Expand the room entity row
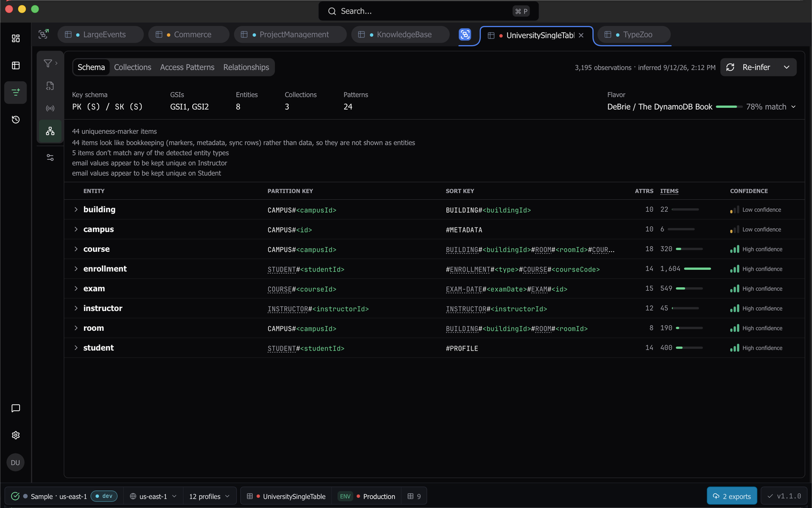Viewport: 812px width, 508px height. 76,328
